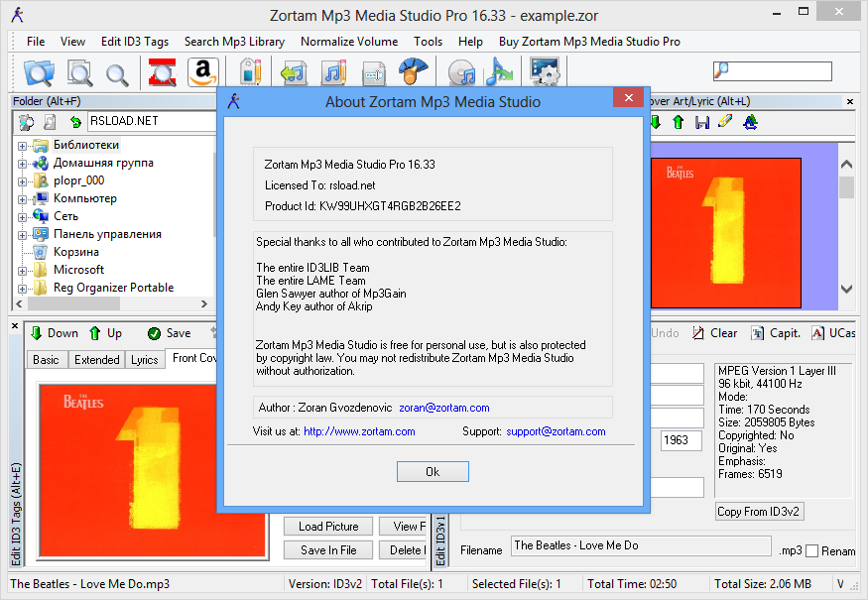Close the Edit ID3 Tags panel with its X
This screenshot has height=600, width=868.
(x=15, y=326)
